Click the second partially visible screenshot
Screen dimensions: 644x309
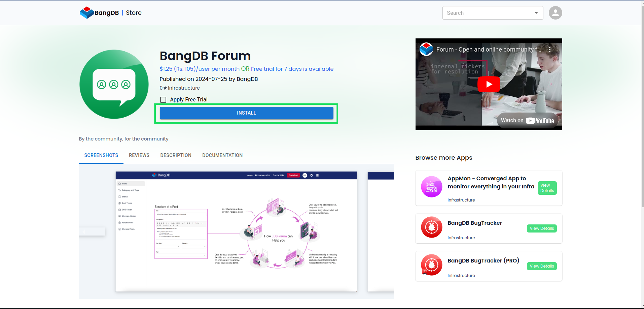[x=381, y=231]
